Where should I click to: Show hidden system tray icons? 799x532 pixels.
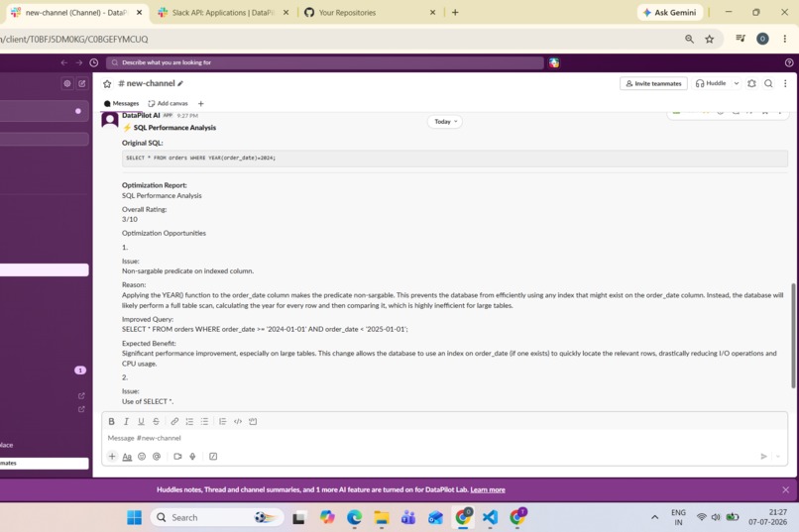pos(654,518)
